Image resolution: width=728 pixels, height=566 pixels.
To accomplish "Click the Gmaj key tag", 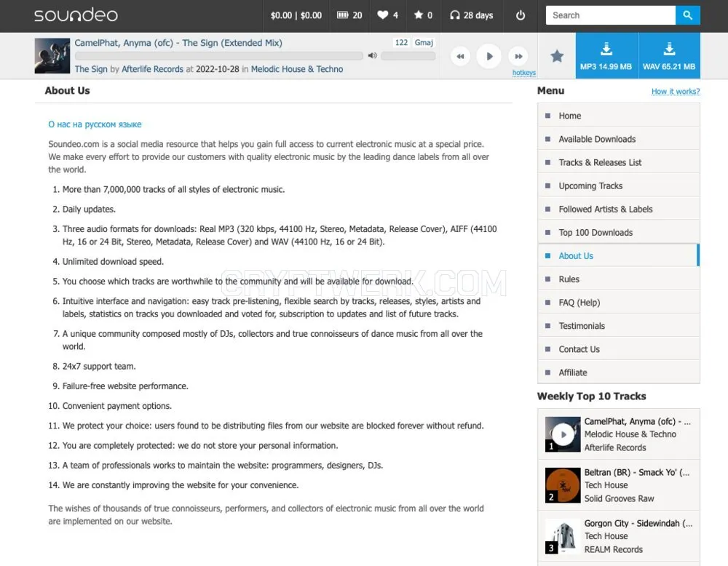I will pos(424,43).
